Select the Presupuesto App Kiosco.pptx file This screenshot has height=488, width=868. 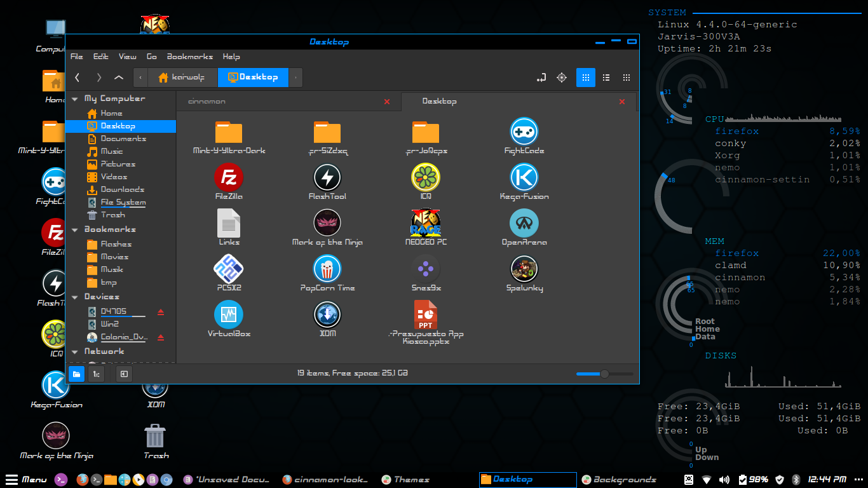[426, 315]
